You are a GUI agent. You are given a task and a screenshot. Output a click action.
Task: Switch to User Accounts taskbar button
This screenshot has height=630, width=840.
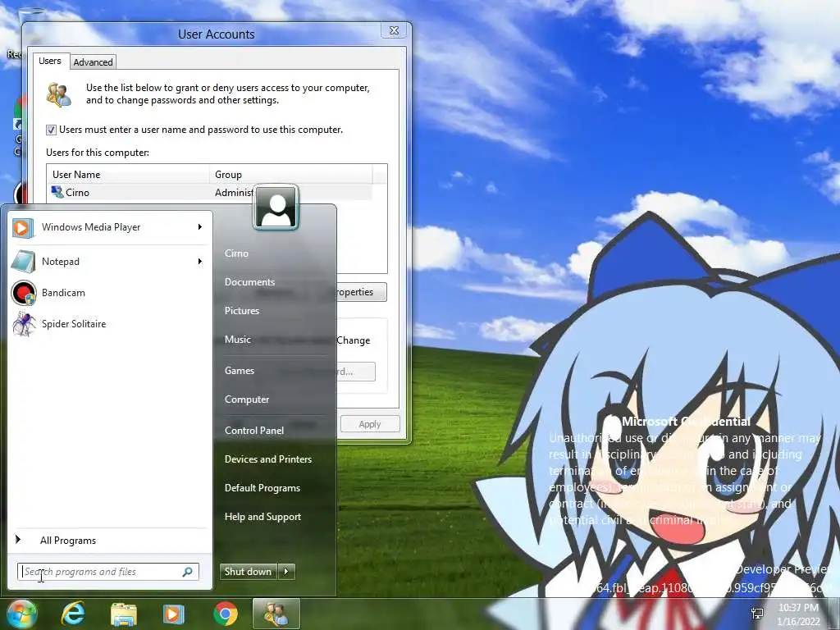click(276, 614)
